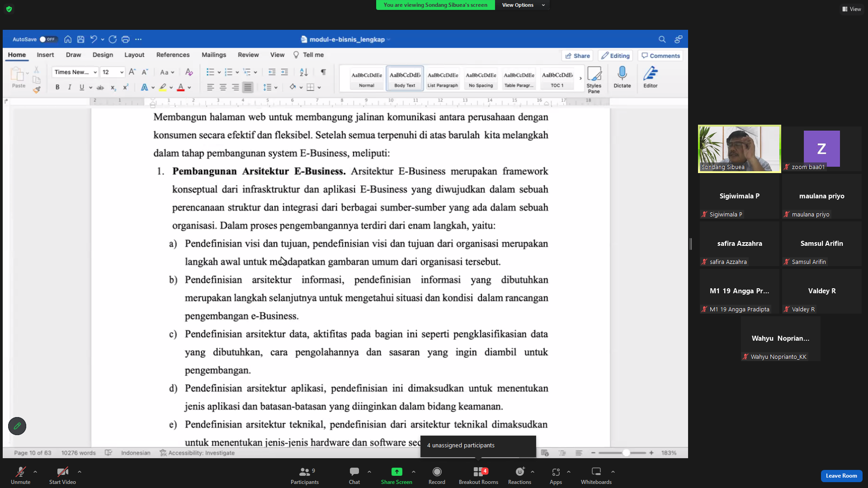Click the Format Painter brush icon
The image size is (868, 488).
(x=37, y=90)
